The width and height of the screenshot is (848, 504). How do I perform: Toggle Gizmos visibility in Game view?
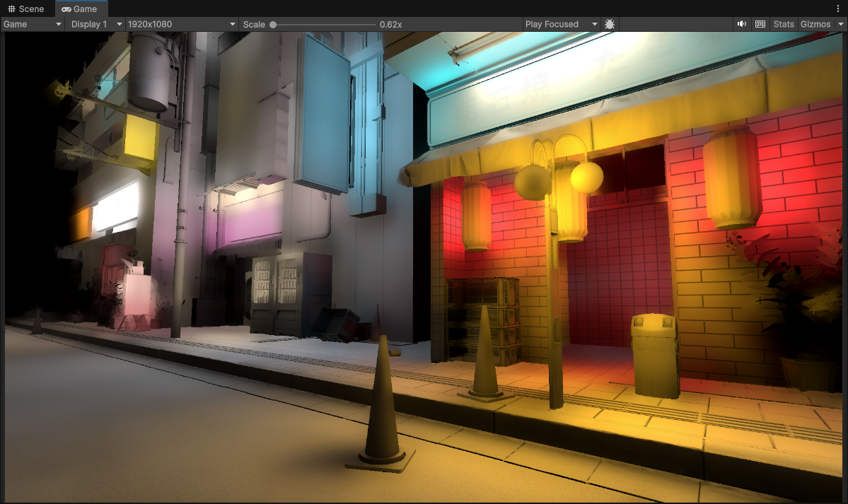pyautogui.click(x=815, y=24)
